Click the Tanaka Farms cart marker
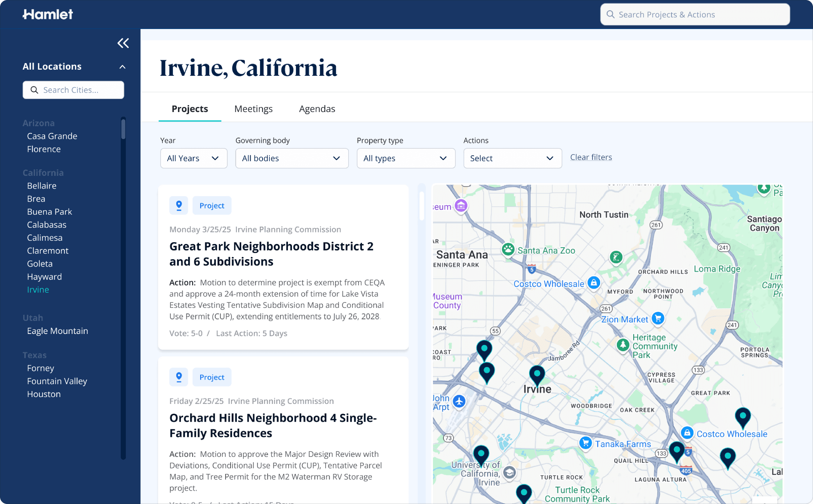 pyautogui.click(x=585, y=443)
